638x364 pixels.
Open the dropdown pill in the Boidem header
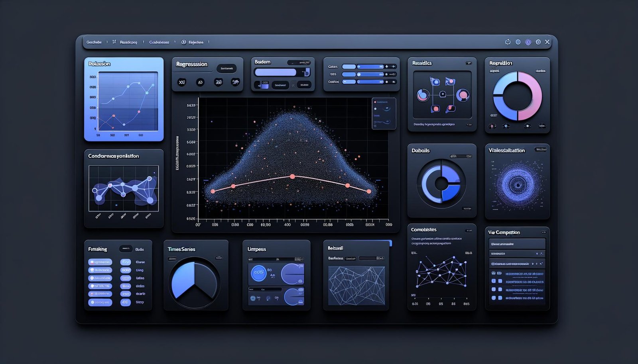pos(299,63)
